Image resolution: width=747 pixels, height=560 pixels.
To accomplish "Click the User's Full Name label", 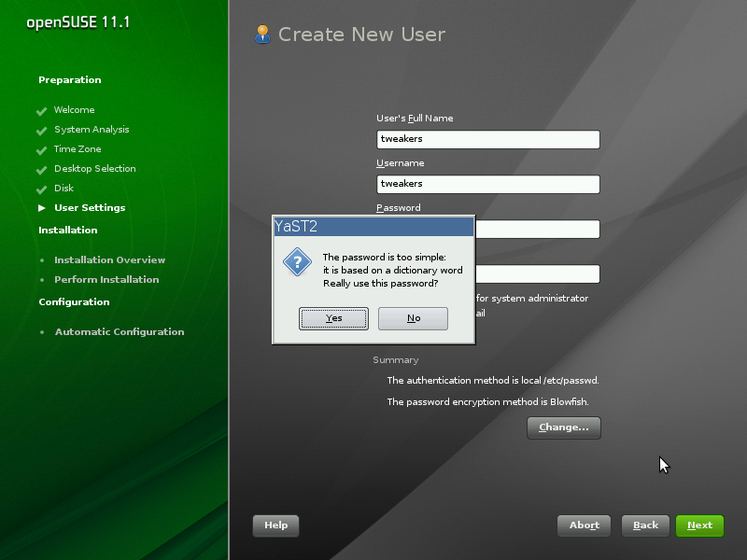I will 415,119.
